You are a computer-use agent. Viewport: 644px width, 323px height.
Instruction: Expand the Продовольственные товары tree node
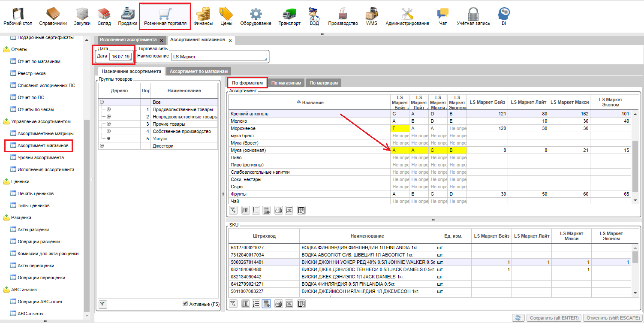tap(108, 110)
